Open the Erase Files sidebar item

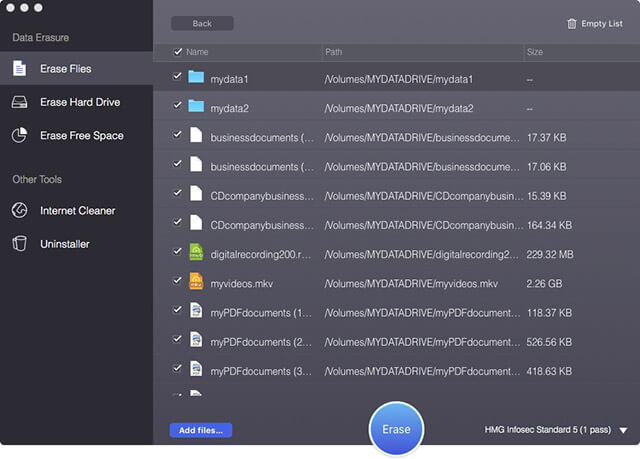(x=76, y=68)
